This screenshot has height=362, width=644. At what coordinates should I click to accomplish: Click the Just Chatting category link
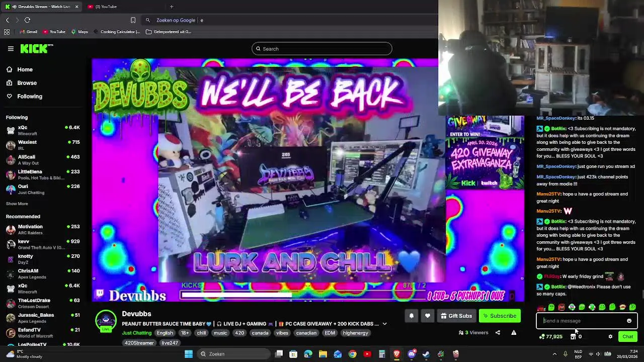(137, 333)
